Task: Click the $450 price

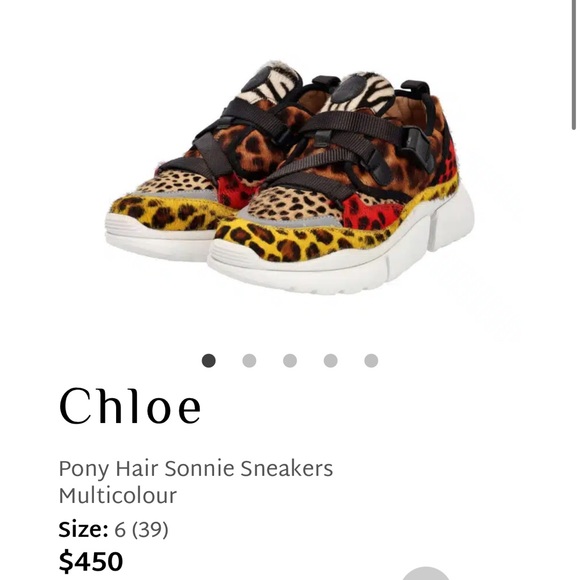Action: coord(91,561)
